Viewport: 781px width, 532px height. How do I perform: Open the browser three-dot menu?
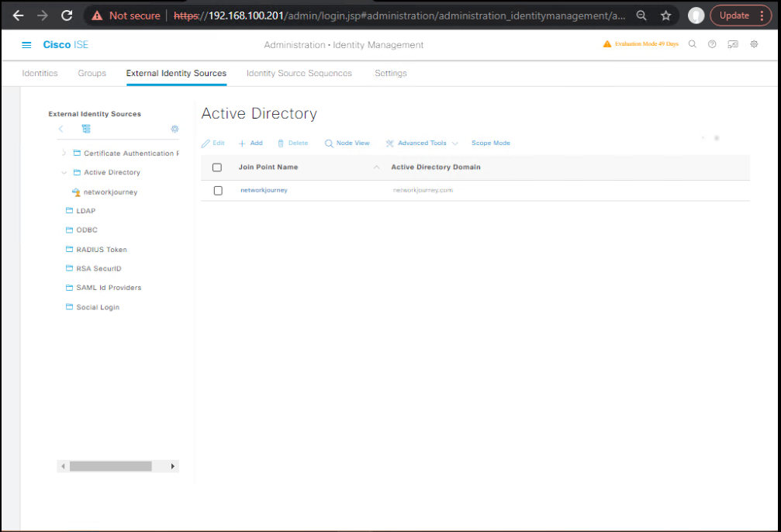[x=762, y=16]
